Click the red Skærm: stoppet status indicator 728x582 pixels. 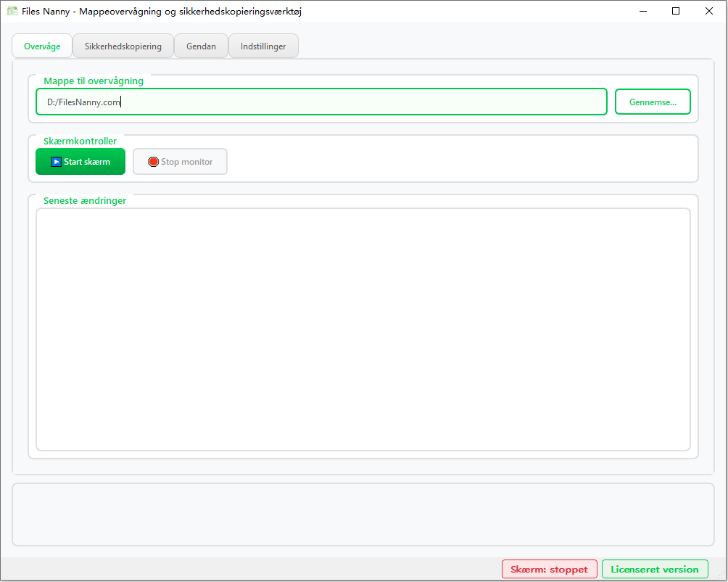click(x=549, y=569)
